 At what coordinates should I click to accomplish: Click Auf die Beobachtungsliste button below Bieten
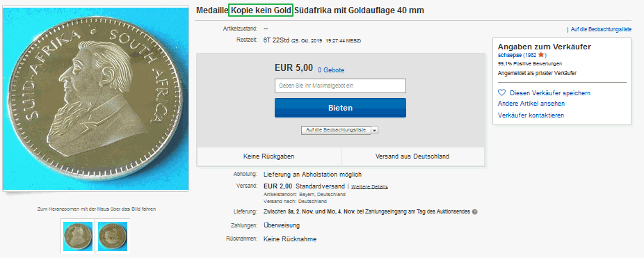coord(336,130)
